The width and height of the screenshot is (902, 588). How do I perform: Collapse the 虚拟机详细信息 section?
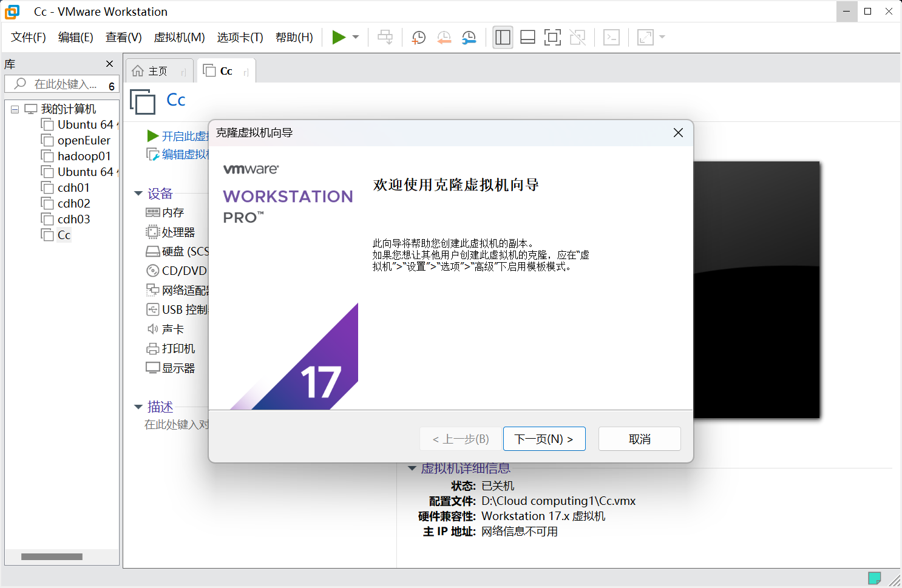[x=412, y=468]
